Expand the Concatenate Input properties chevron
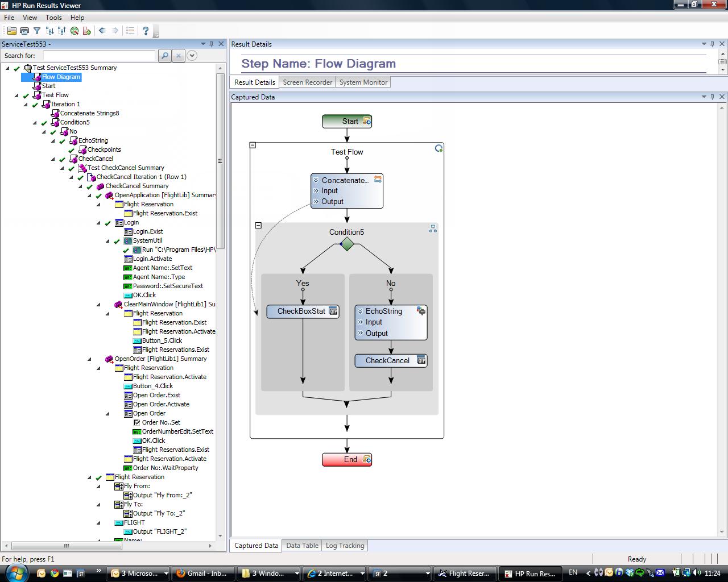 pyautogui.click(x=316, y=190)
